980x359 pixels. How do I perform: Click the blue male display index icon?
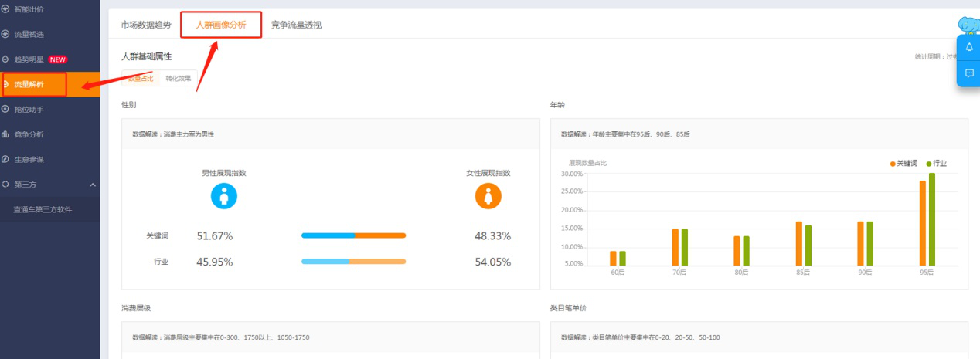(224, 196)
